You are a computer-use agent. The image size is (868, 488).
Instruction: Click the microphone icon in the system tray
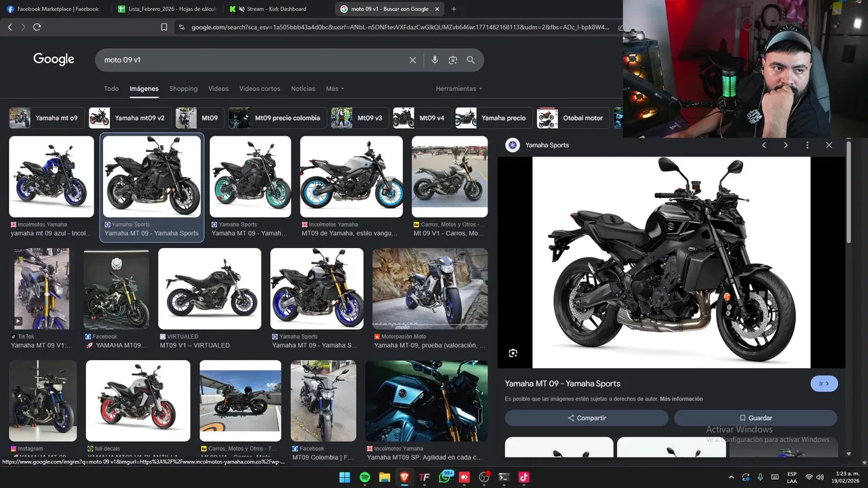point(760,477)
